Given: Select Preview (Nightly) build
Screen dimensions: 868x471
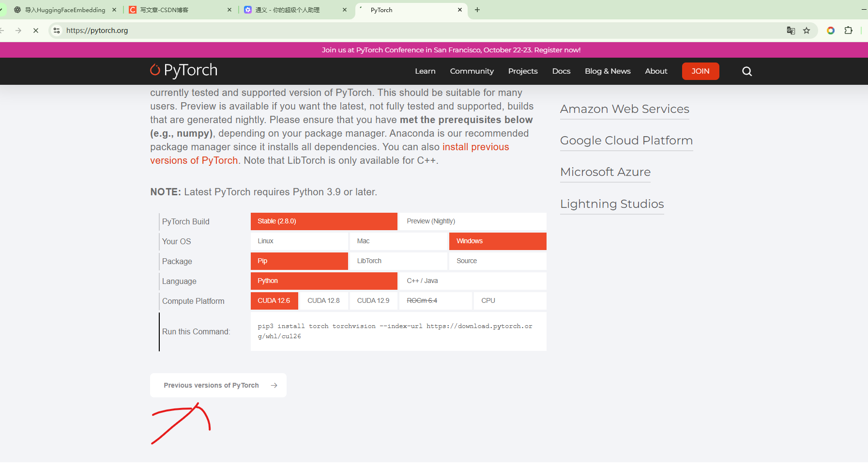Looking at the screenshot, I should pos(473,221).
